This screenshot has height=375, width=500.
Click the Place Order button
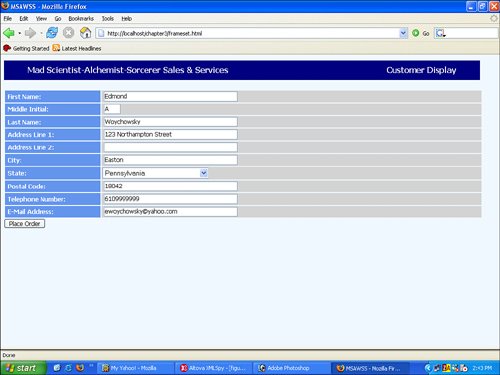pos(25,224)
